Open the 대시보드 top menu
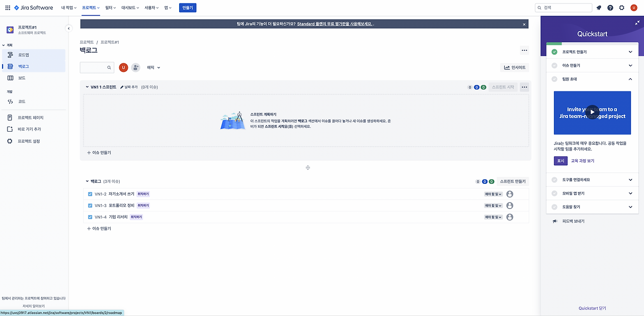The image size is (644, 316). (131, 8)
